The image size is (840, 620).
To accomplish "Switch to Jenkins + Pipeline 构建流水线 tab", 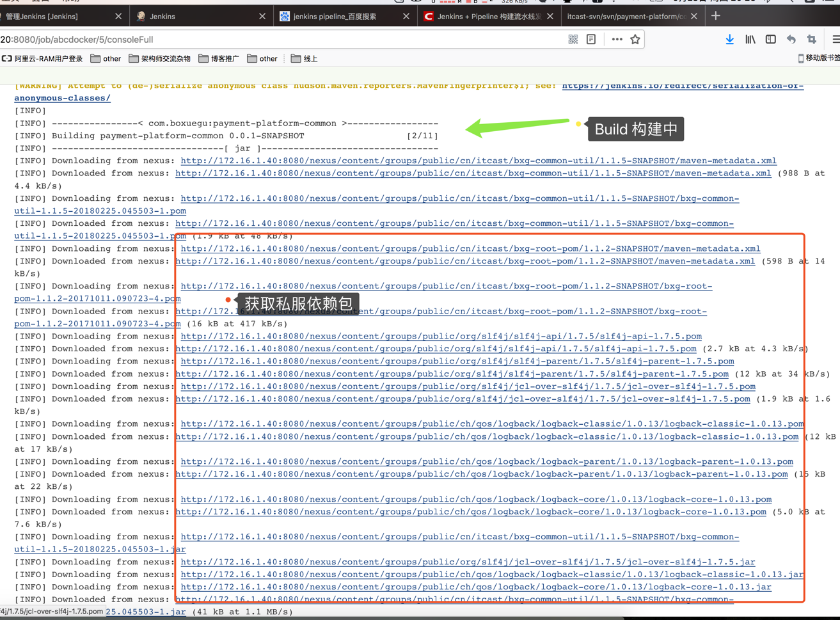I will 488,17.
